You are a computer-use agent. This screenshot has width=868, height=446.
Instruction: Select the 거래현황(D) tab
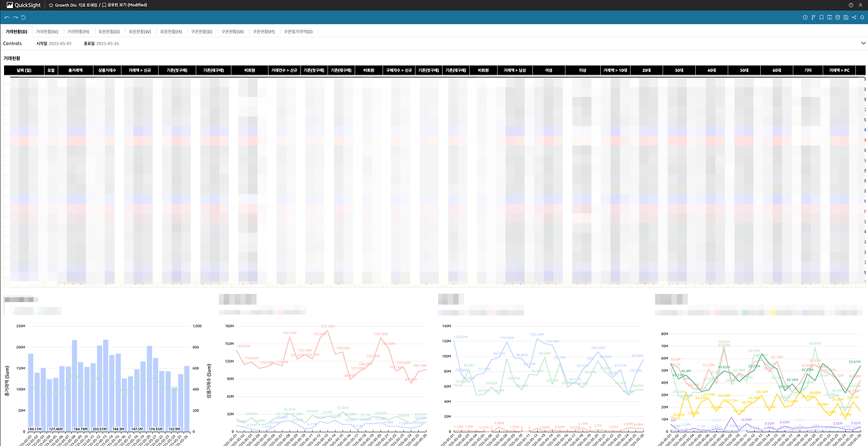(16, 31)
